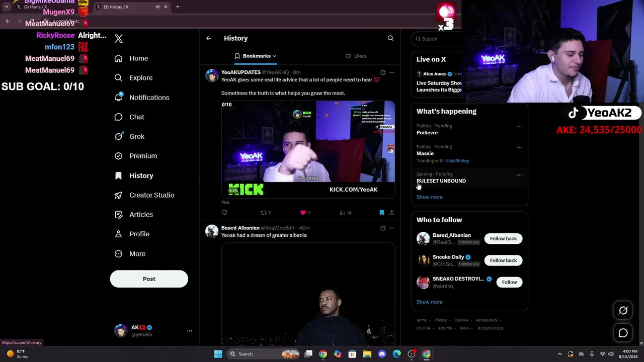The height and width of the screenshot is (362, 644).
Task: Open Microsoft Store from the taskbar
Action: click(x=352, y=354)
